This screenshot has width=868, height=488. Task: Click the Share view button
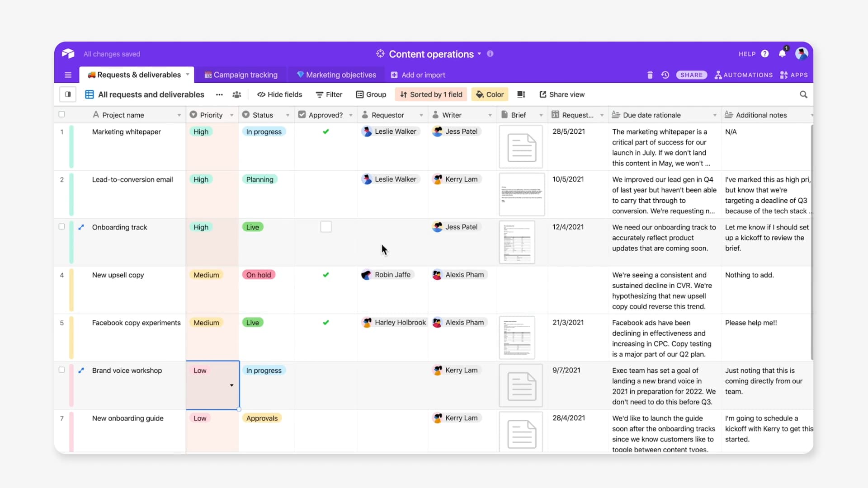pos(562,94)
